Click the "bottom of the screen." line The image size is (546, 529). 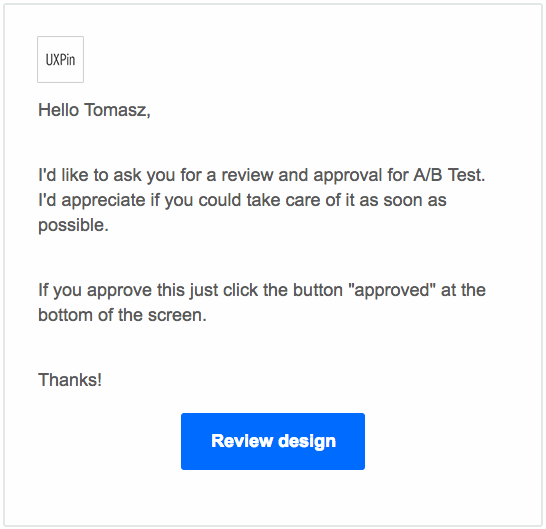122,315
